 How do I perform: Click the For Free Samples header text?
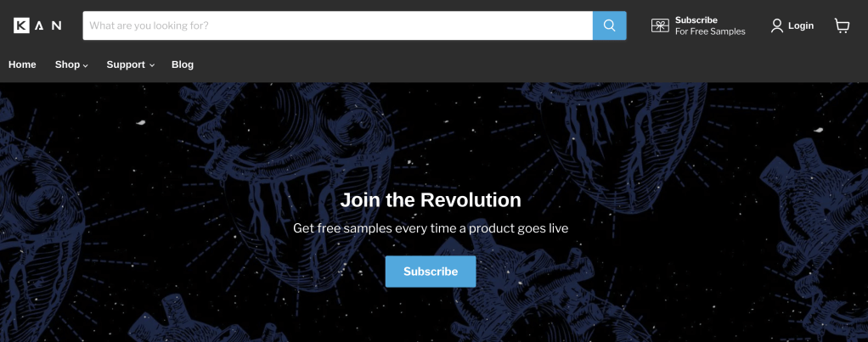[710, 31]
